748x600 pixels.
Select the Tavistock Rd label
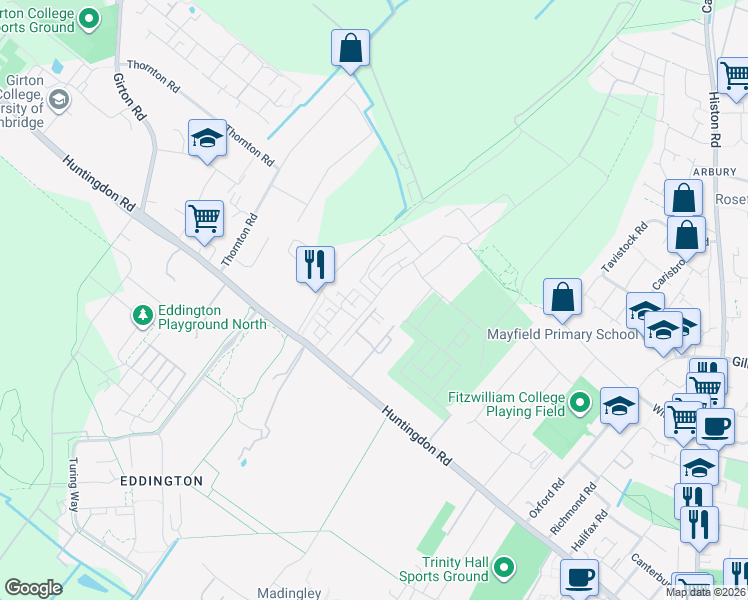624,247
